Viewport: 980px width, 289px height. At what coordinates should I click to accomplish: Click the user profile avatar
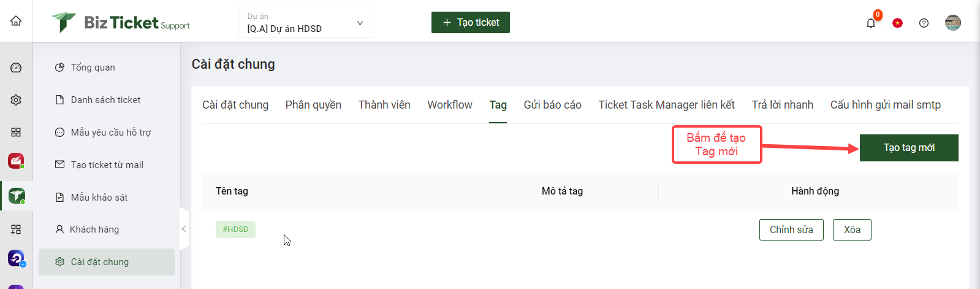click(953, 23)
